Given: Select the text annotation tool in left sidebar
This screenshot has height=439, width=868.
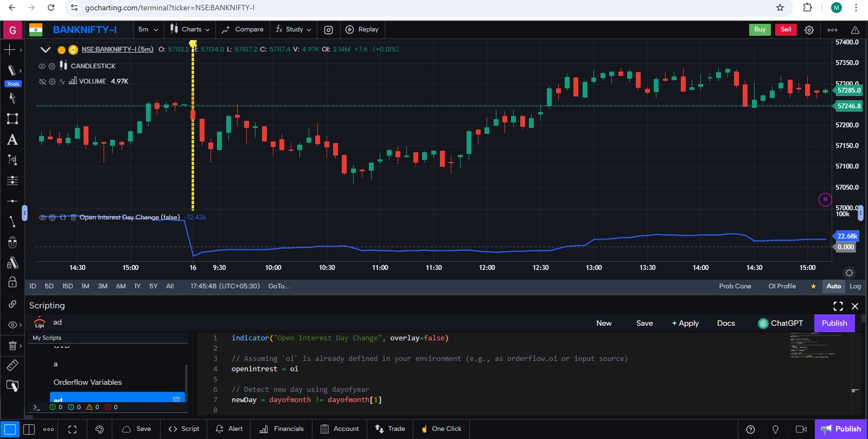Looking at the screenshot, I should click(12, 140).
